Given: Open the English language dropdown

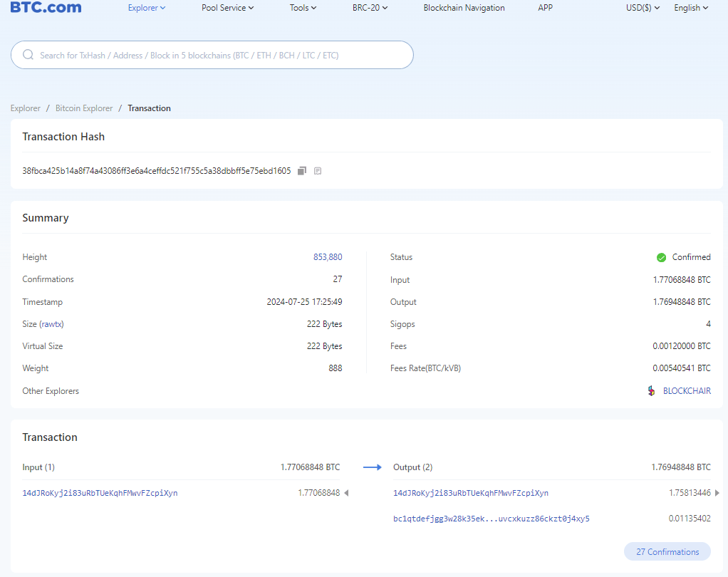Looking at the screenshot, I should click(x=690, y=8).
